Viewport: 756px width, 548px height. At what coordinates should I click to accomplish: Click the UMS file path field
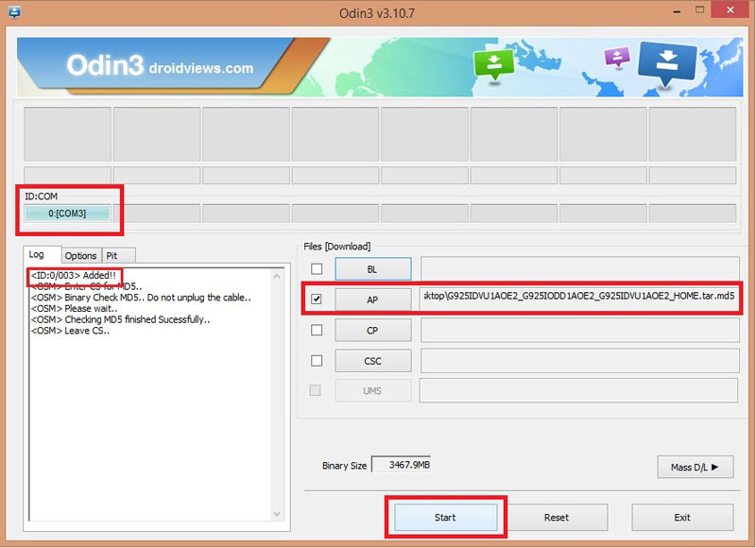click(x=578, y=390)
